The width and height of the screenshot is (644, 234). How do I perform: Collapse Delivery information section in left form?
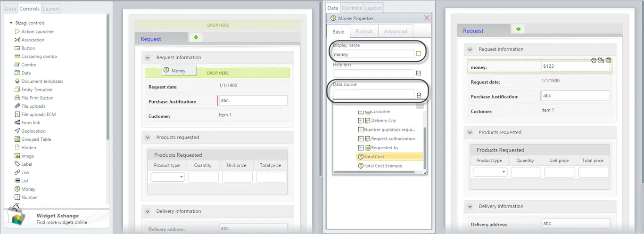pyautogui.click(x=147, y=211)
